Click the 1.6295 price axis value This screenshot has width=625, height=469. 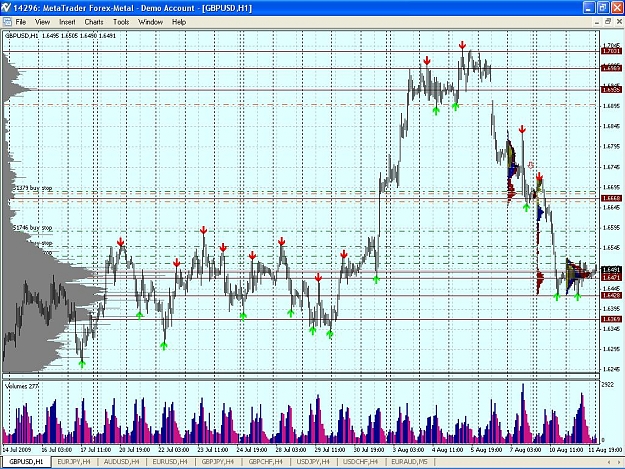tap(611, 349)
